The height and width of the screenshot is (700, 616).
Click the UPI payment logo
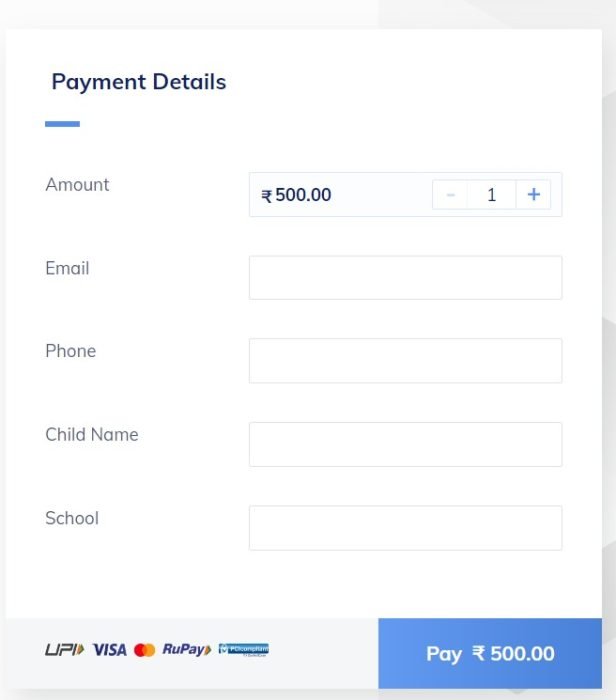click(x=65, y=650)
